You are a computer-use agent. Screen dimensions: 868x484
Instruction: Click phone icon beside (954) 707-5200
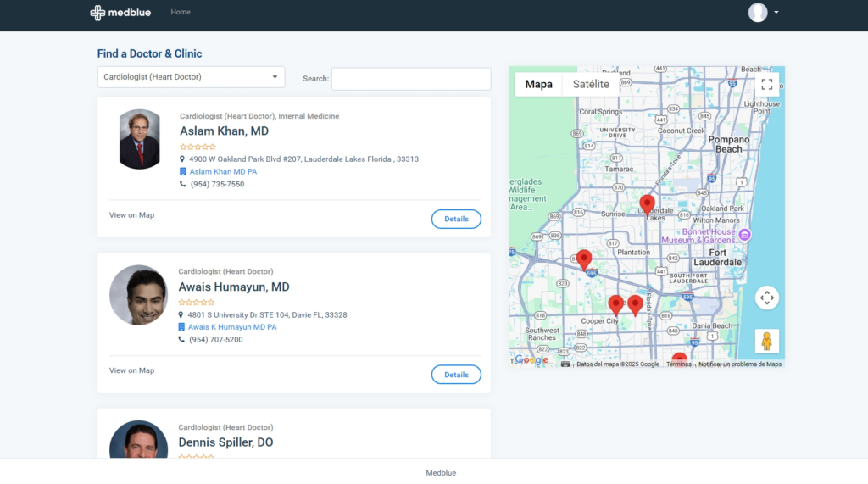coord(181,339)
